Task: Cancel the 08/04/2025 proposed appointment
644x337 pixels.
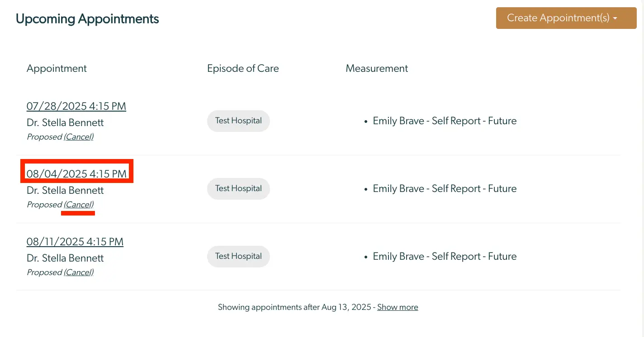Action: (x=79, y=204)
